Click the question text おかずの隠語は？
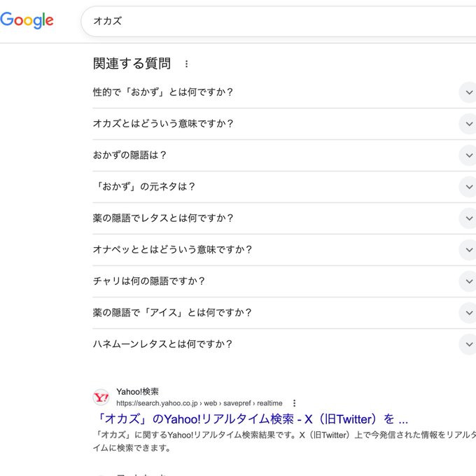The image size is (476, 476). pyautogui.click(x=130, y=155)
